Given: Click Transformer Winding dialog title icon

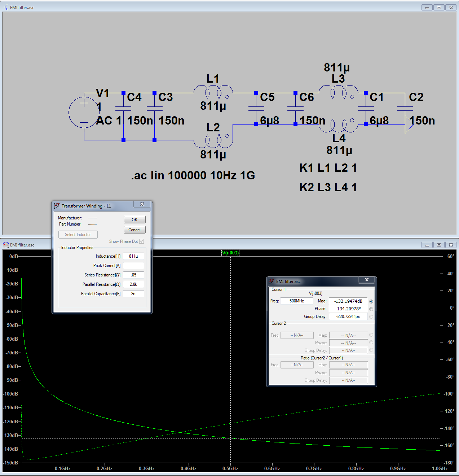Looking at the screenshot, I should tap(57, 206).
